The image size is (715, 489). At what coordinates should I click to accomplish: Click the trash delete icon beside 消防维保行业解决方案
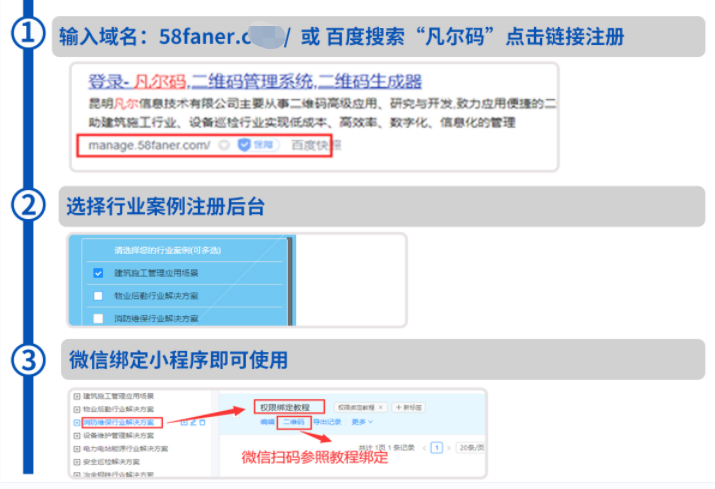click(x=202, y=422)
